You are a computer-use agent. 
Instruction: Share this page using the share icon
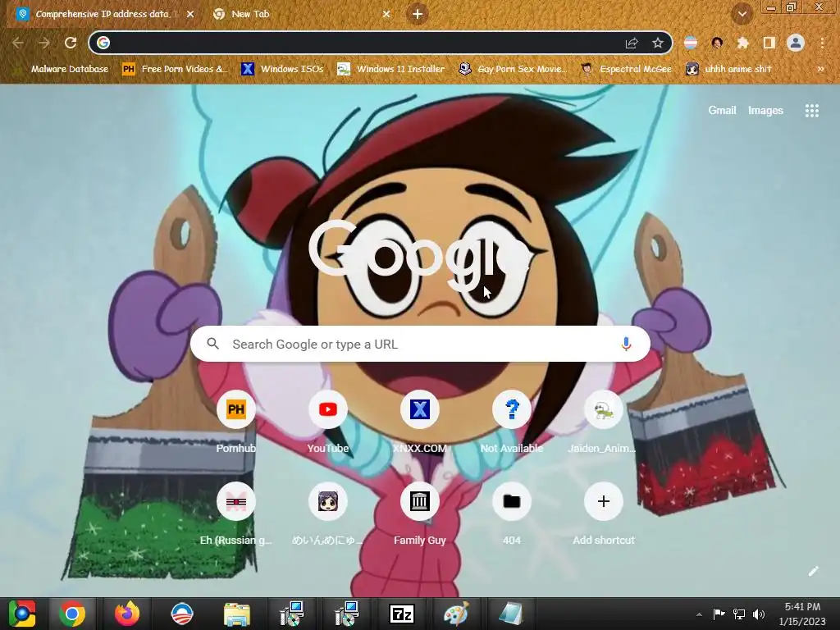pos(632,43)
